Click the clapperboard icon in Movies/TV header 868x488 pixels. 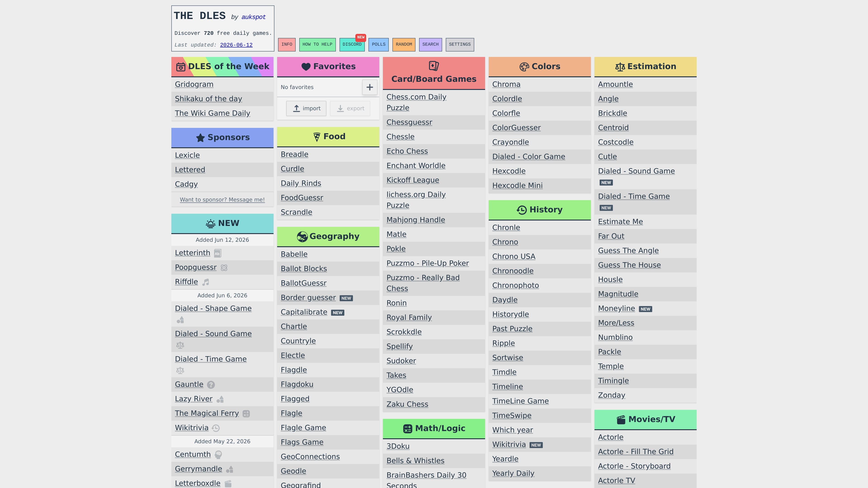point(621,420)
